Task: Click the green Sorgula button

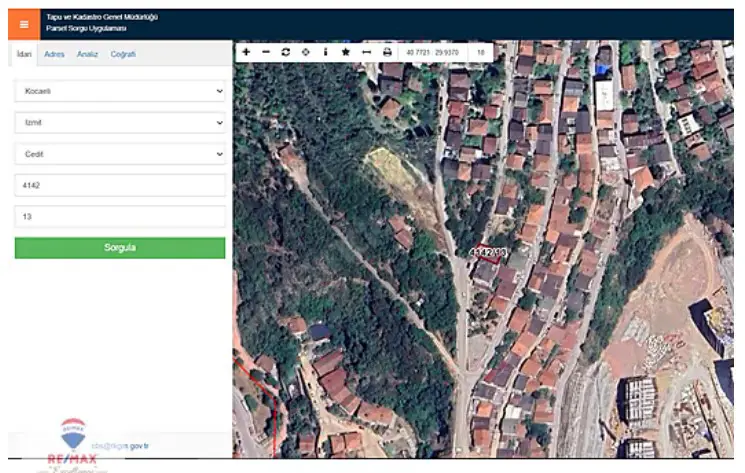Action: [120, 248]
